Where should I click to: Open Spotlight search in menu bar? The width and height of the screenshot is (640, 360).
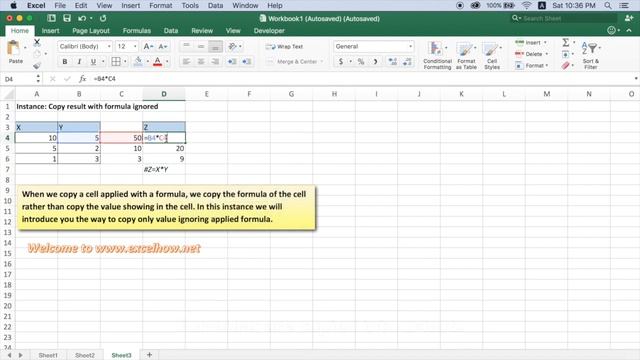[x=608, y=5]
